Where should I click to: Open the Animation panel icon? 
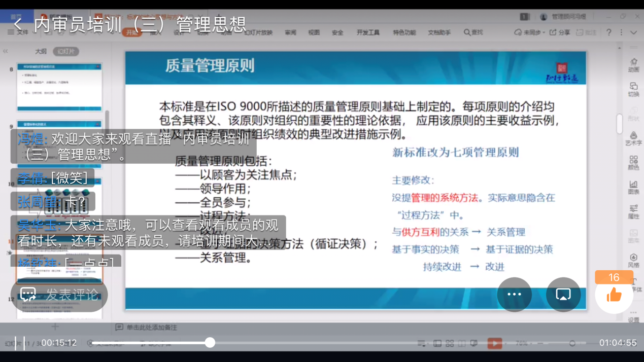point(633,65)
